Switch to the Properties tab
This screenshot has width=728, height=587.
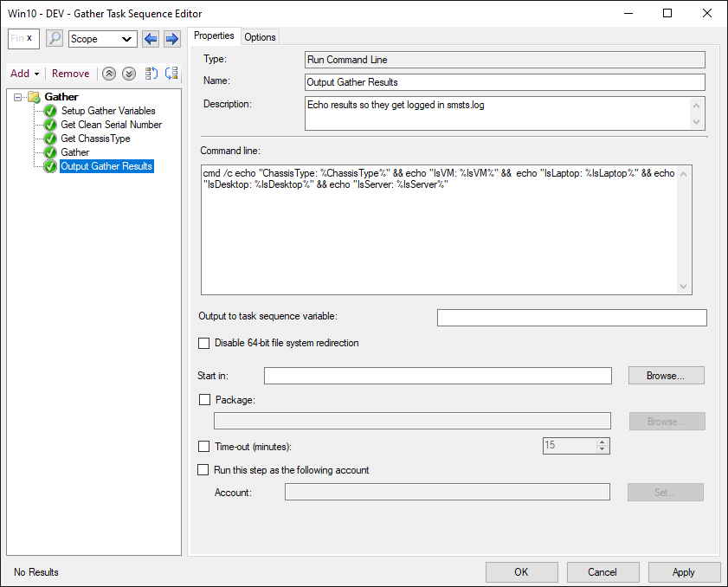tap(214, 35)
